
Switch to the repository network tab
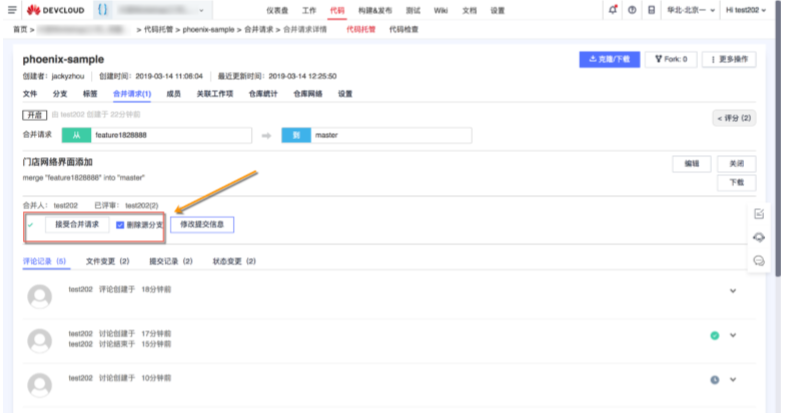coord(308,94)
